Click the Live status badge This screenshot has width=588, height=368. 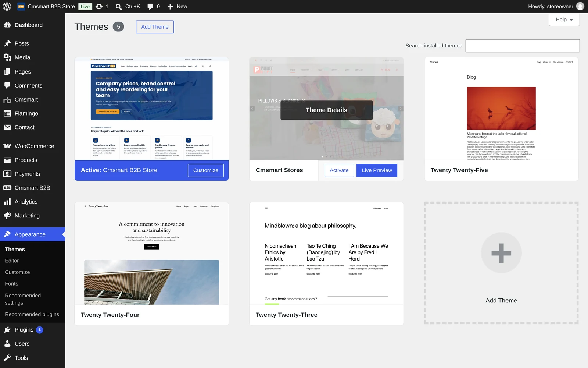pos(85,6)
